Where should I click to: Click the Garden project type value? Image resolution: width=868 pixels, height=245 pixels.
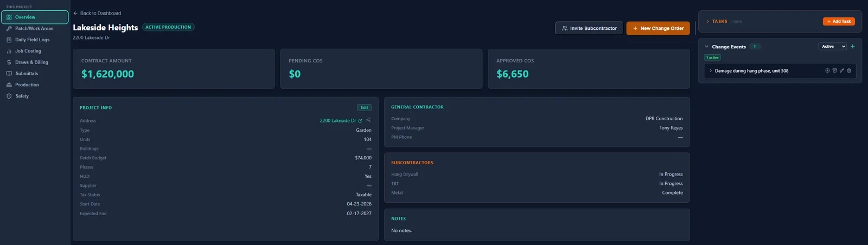tap(363, 130)
